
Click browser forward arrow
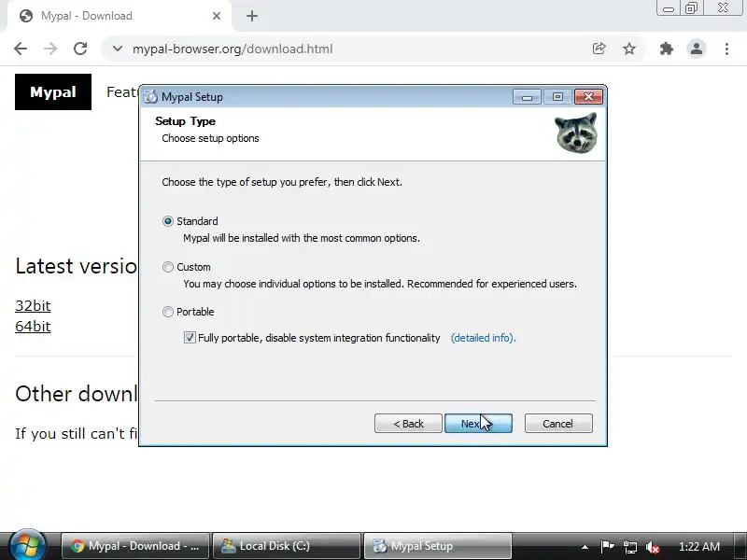50,49
